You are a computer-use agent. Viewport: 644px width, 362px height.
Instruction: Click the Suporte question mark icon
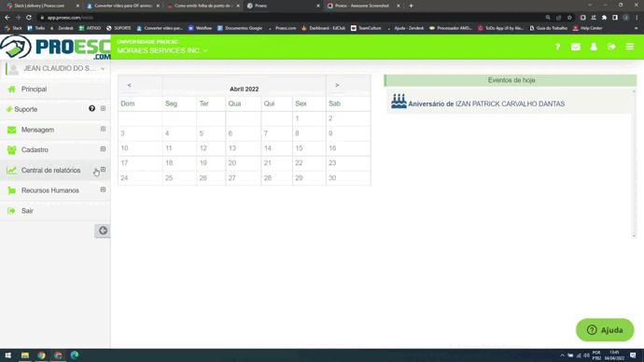tap(92, 109)
